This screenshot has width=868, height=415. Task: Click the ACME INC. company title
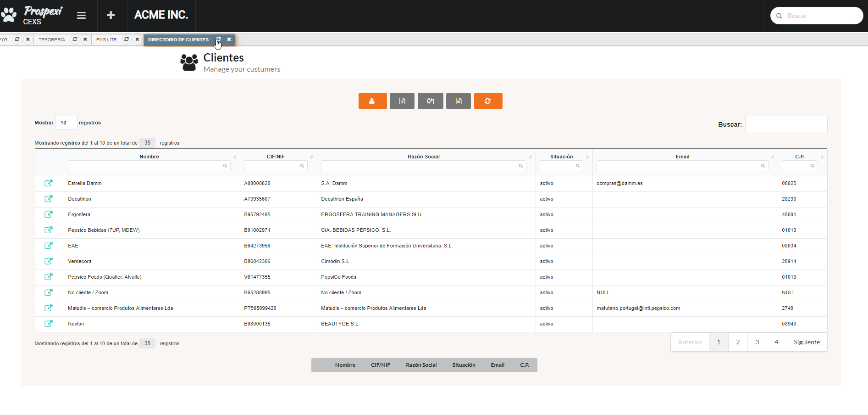(161, 15)
